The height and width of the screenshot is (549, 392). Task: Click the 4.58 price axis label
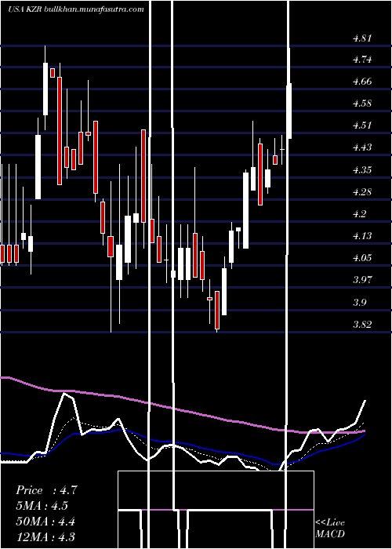click(362, 104)
